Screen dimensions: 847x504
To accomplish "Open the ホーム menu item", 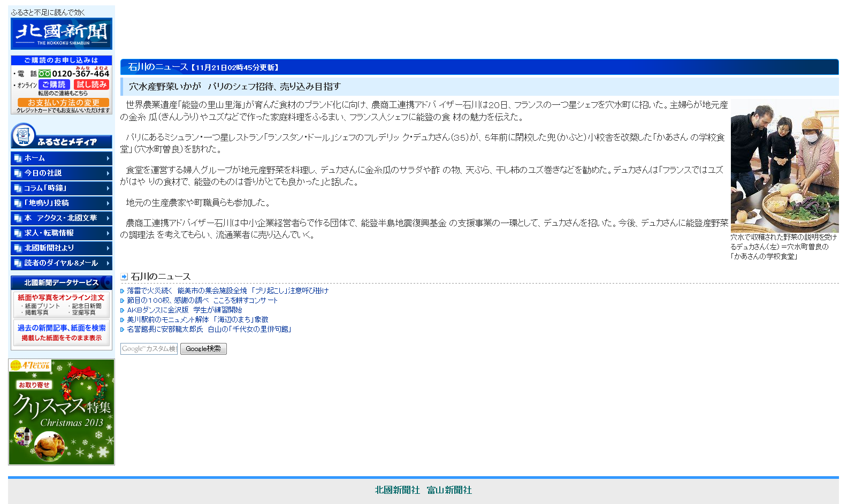I will click(61, 158).
